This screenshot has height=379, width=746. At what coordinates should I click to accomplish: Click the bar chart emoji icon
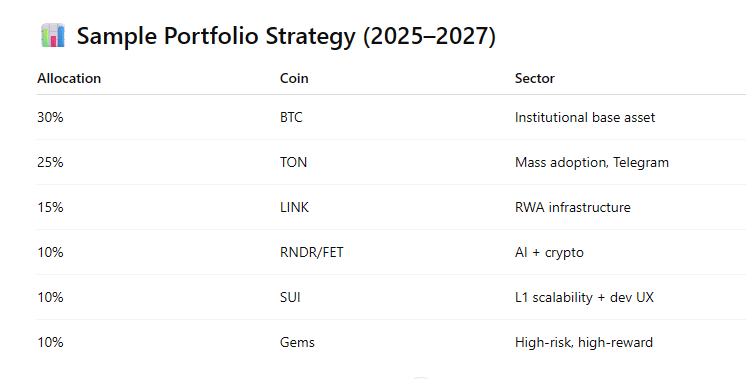[x=52, y=36]
